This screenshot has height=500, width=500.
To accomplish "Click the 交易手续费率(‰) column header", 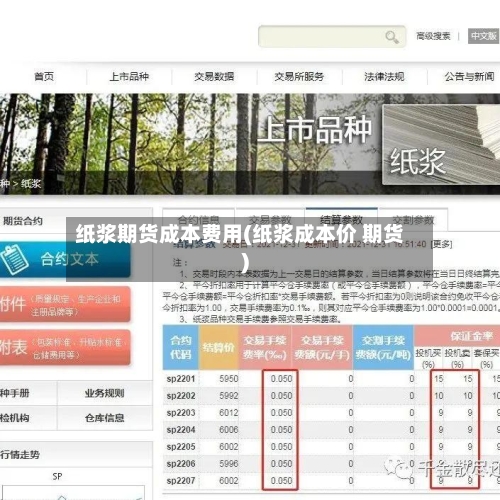I will [x=265, y=347].
